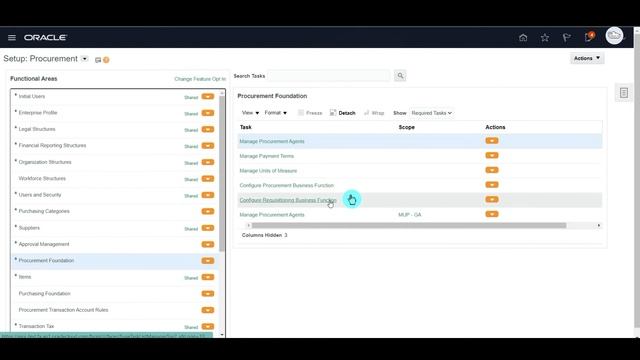Click the Wrap toolbar button
The width and height of the screenshot is (640, 360).
(374, 113)
